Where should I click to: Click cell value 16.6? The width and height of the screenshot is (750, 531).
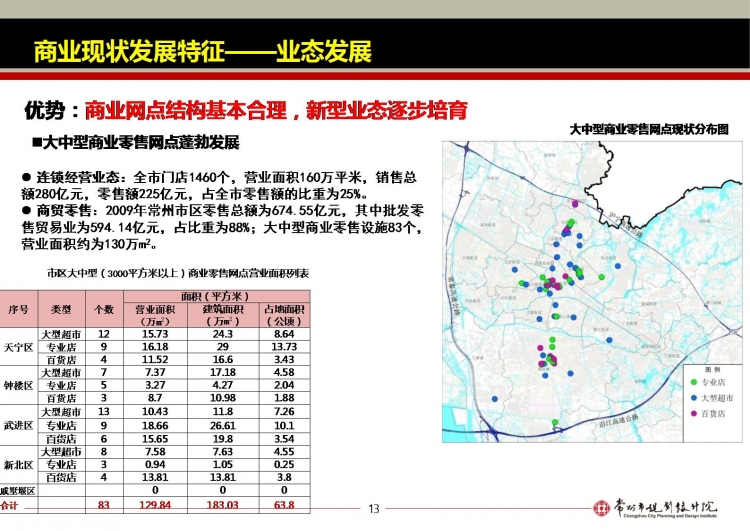(x=223, y=360)
